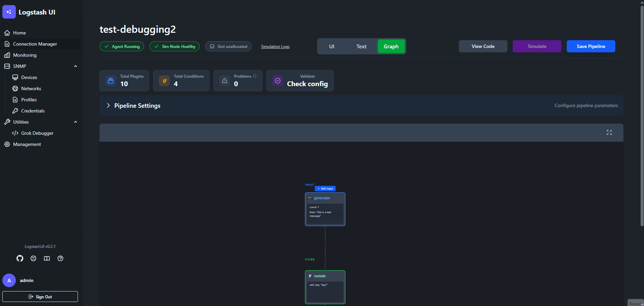Click the Agent Running status badge

(122, 46)
